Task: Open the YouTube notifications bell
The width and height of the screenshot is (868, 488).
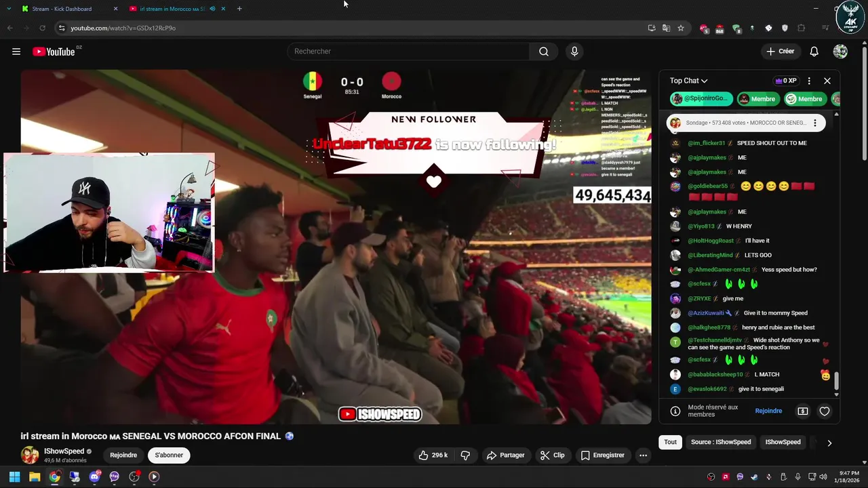Action: tap(814, 52)
